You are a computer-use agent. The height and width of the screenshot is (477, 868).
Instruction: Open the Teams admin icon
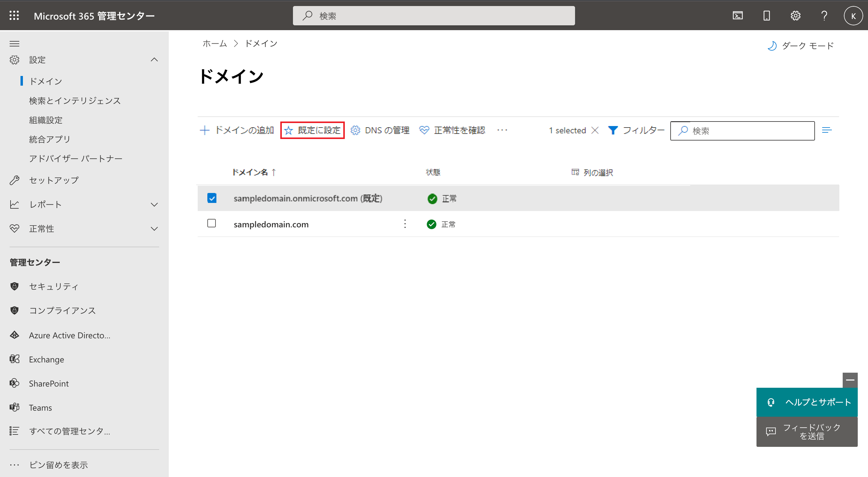click(x=14, y=407)
